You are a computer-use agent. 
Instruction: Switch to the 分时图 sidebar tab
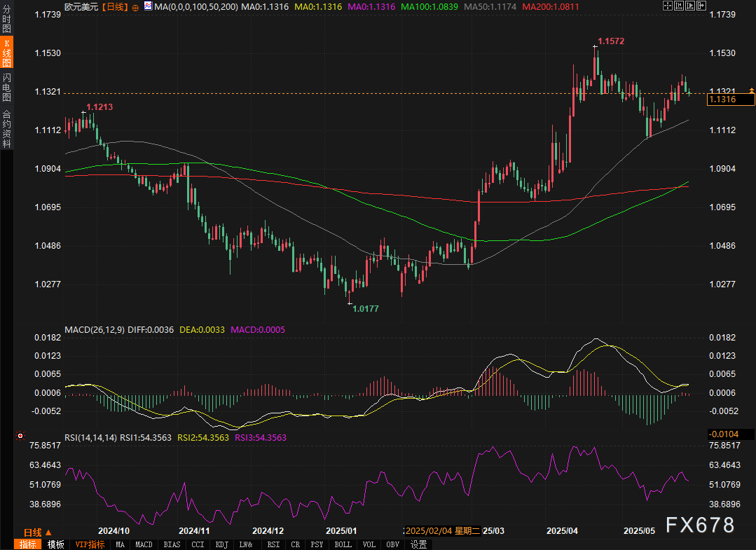pyautogui.click(x=6, y=21)
